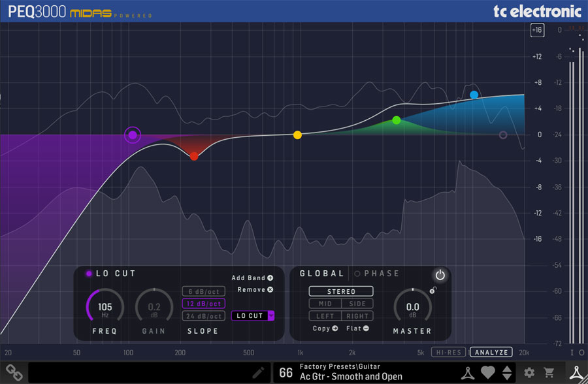The height and width of the screenshot is (384, 588).
Task: Click the output meter 'O' label
Action: tap(581, 353)
